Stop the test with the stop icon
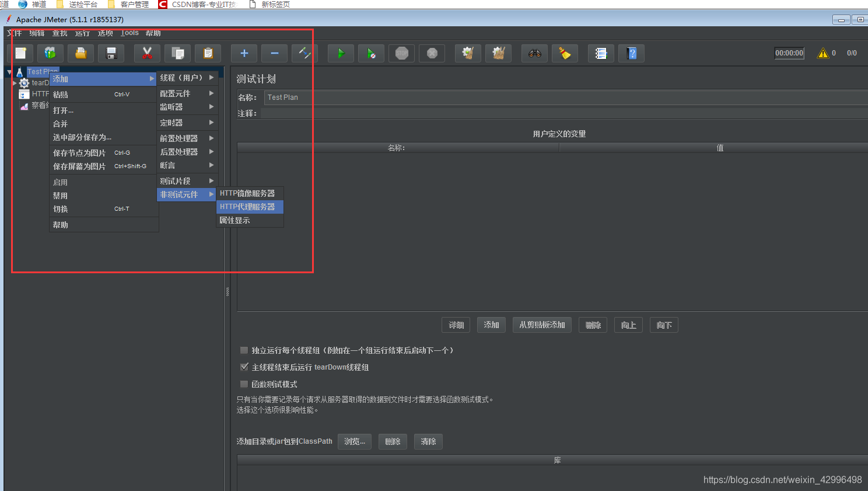The height and width of the screenshot is (491, 868). 401,53
